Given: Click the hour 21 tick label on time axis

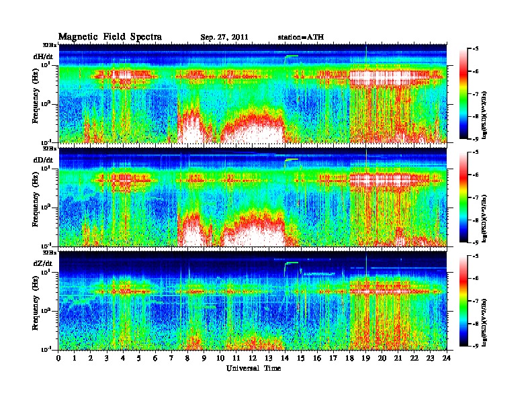Looking at the screenshot, I should pyautogui.click(x=398, y=358).
